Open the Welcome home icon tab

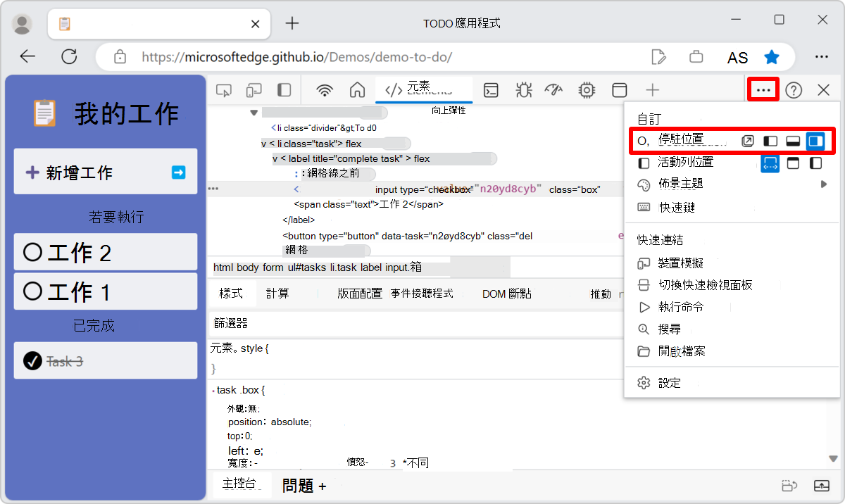[x=357, y=90]
